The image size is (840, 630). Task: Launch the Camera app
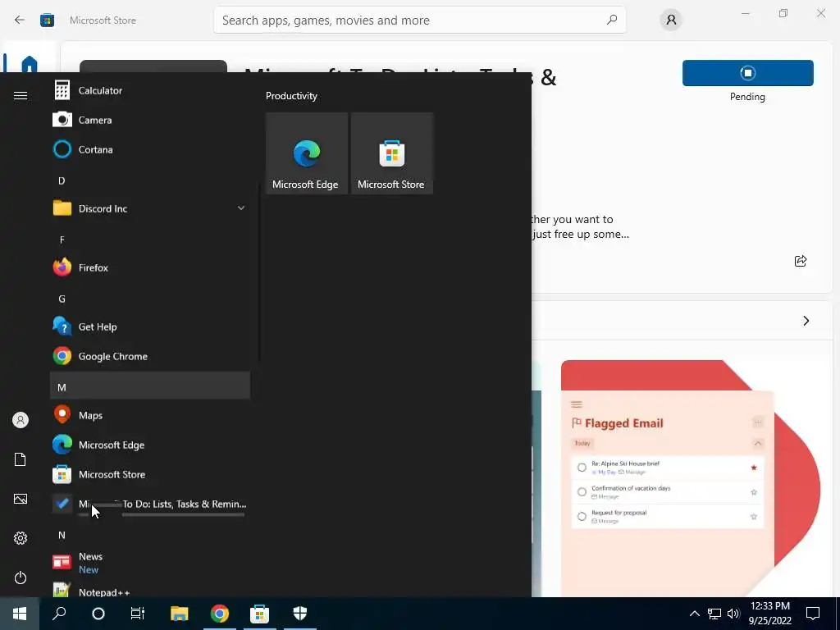coord(150,120)
